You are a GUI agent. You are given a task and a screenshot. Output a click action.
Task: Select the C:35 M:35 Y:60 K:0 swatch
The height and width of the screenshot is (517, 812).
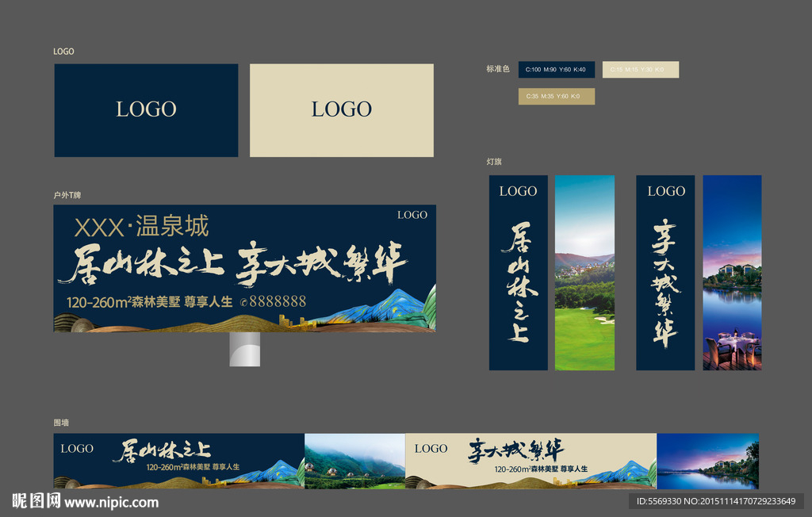556,96
